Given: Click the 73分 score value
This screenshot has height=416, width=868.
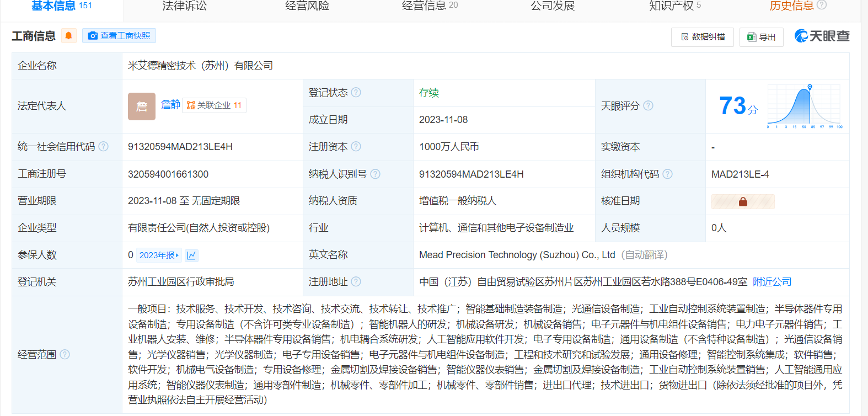Looking at the screenshot, I should click(738, 105).
